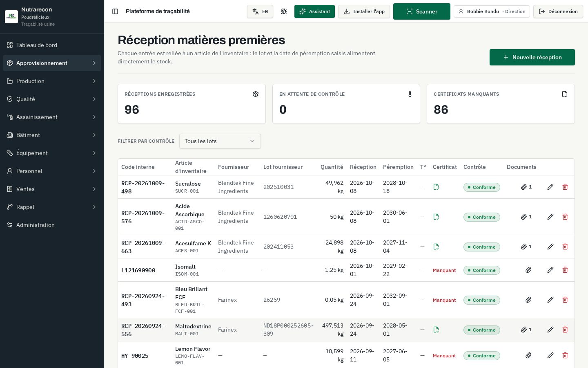Edit reception RCP-20261009-498 with pencil icon

(x=550, y=187)
